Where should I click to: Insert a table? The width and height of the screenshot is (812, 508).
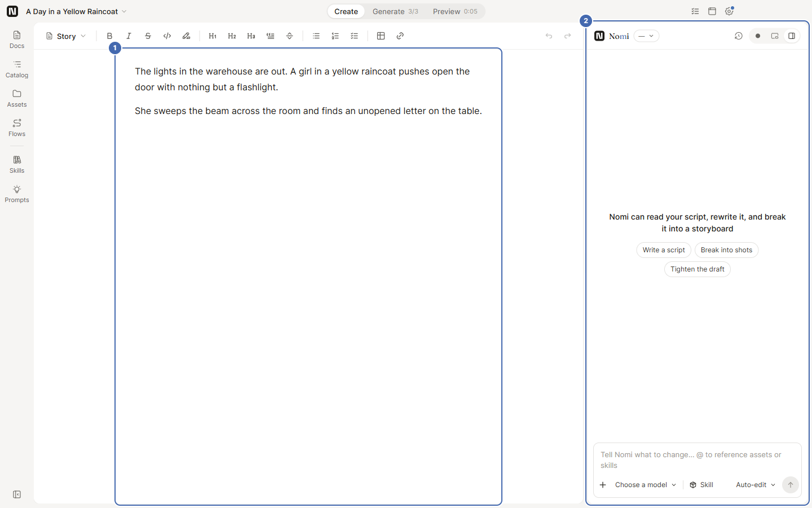pyautogui.click(x=381, y=36)
